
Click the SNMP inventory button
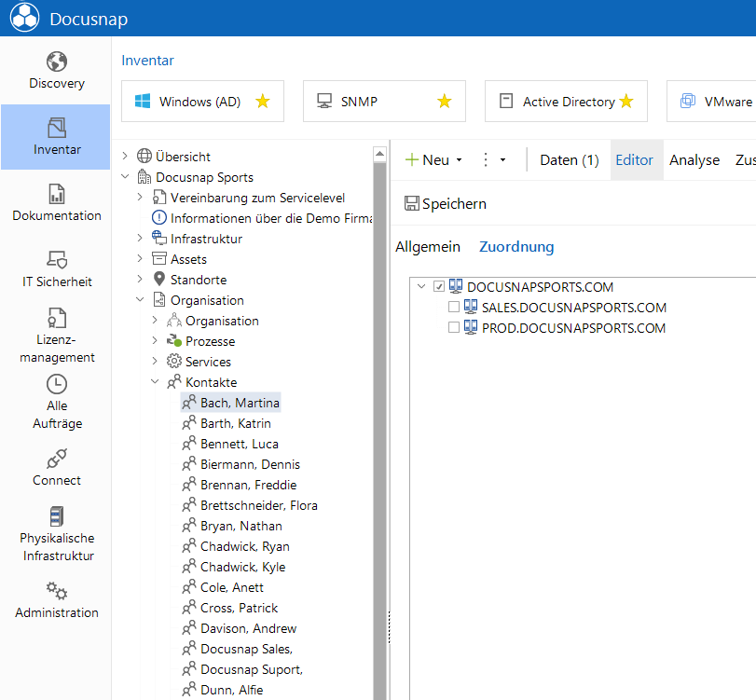click(x=384, y=102)
